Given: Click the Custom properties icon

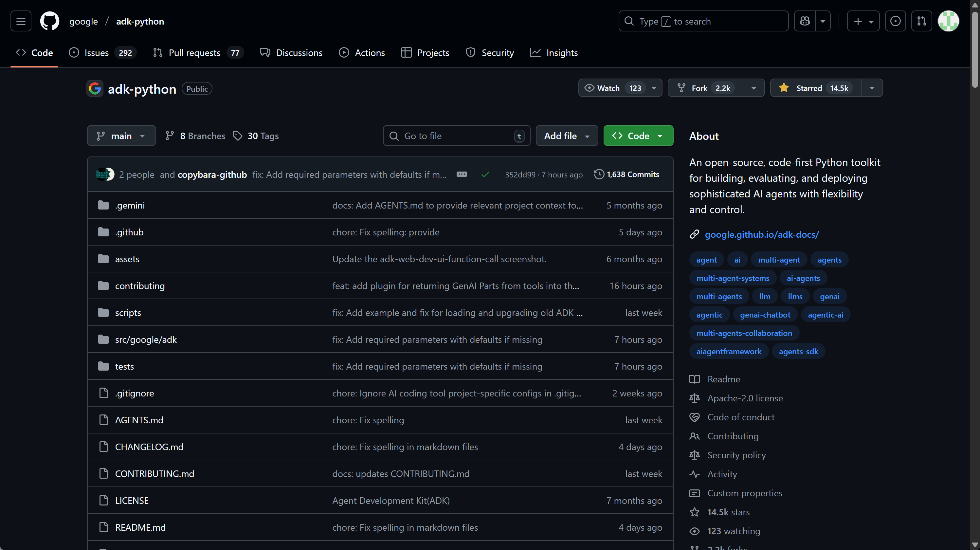Looking at the screenshot, I should (694, 493).
